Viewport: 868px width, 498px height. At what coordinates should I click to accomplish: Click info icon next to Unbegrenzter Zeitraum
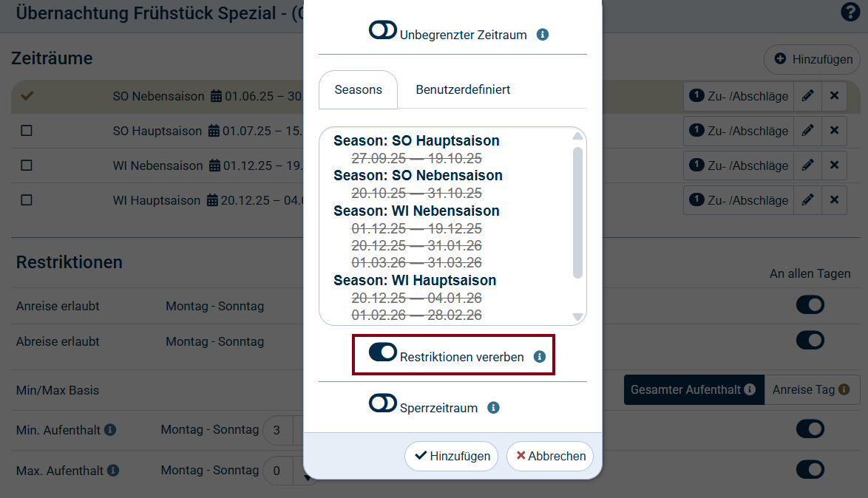pos(543,35)
